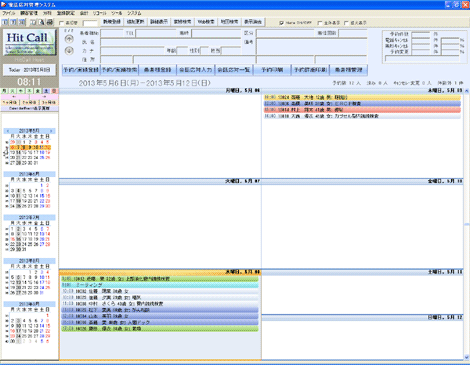Click the round up-arrow record icon
This screenshot has width=470, height=365.
[69, 39]
